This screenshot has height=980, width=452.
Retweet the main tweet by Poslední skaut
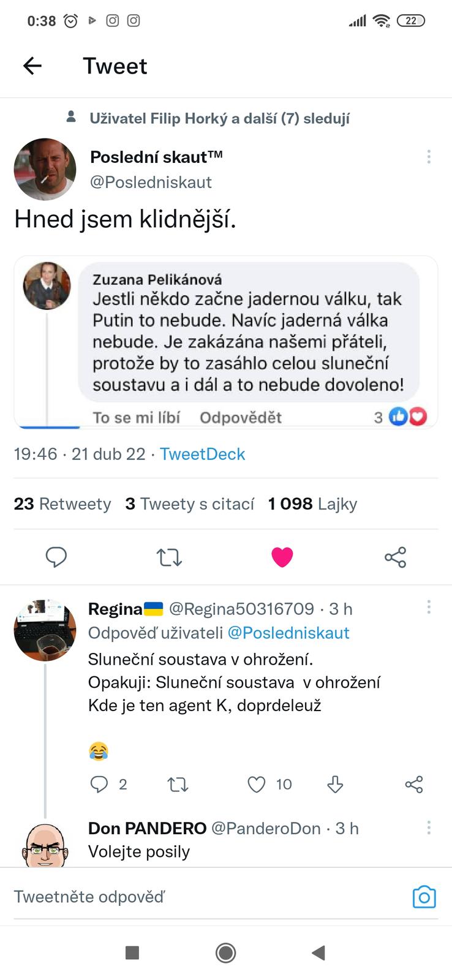click(x=169, y=557)
